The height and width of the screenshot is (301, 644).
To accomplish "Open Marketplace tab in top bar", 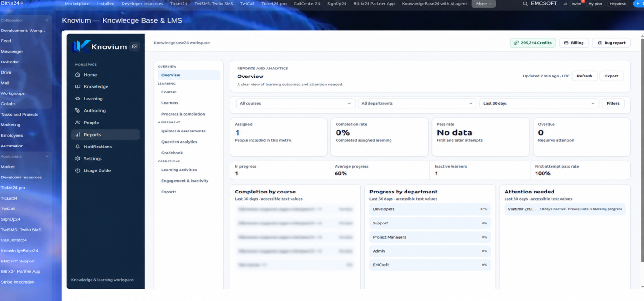I will pos(77,4).
